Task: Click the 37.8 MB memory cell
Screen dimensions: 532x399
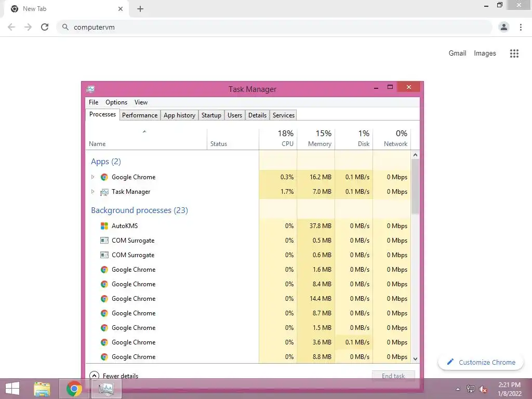Action: click(316, 226)
